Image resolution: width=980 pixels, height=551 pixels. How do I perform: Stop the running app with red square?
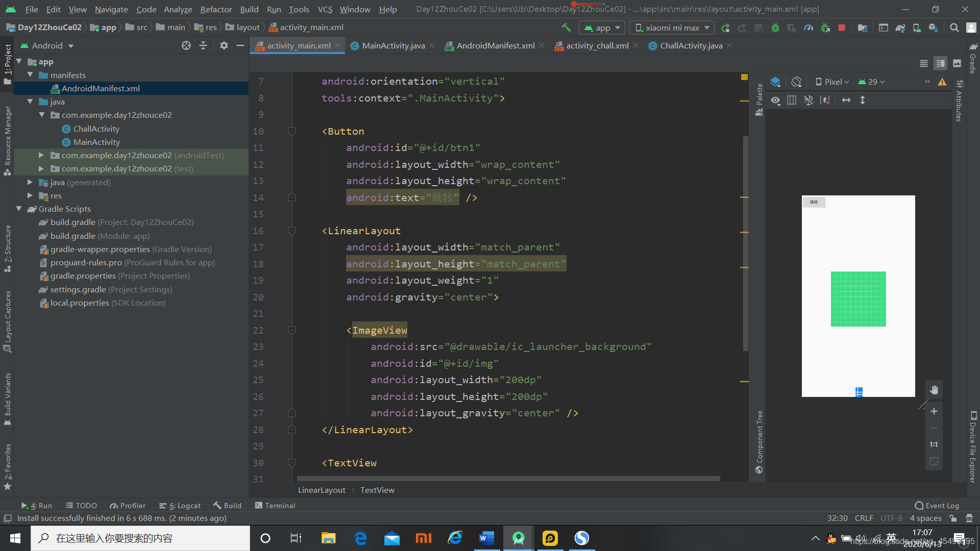click(x=842, y=28)
